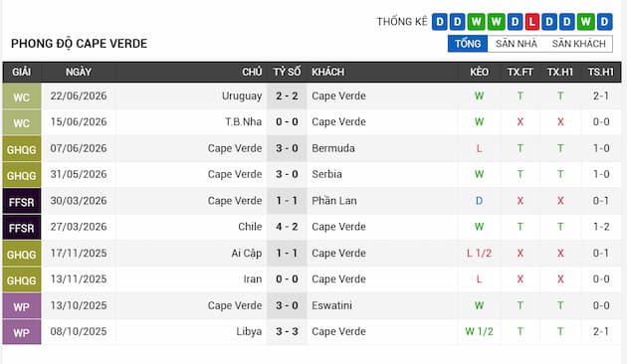Click the Tỷ số column header
627x364 pixels.
pyautogui.click(x=287, y=72)
